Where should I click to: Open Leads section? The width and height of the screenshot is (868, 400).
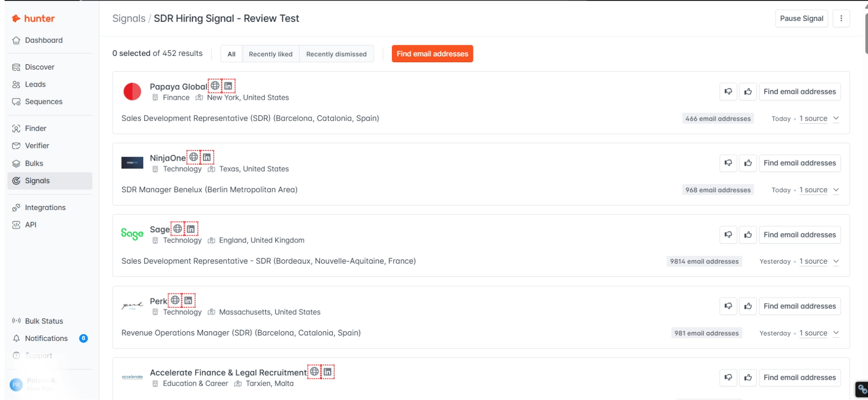click(50, 84)
